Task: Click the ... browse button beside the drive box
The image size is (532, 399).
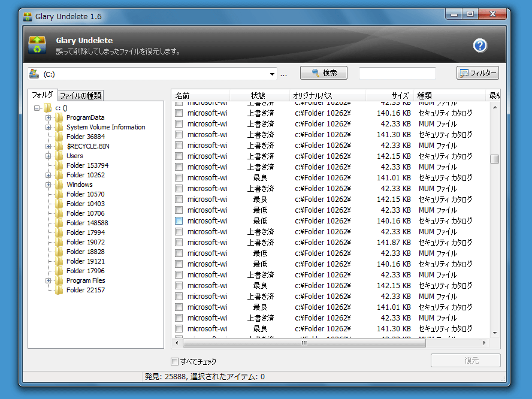Action: 283,74
